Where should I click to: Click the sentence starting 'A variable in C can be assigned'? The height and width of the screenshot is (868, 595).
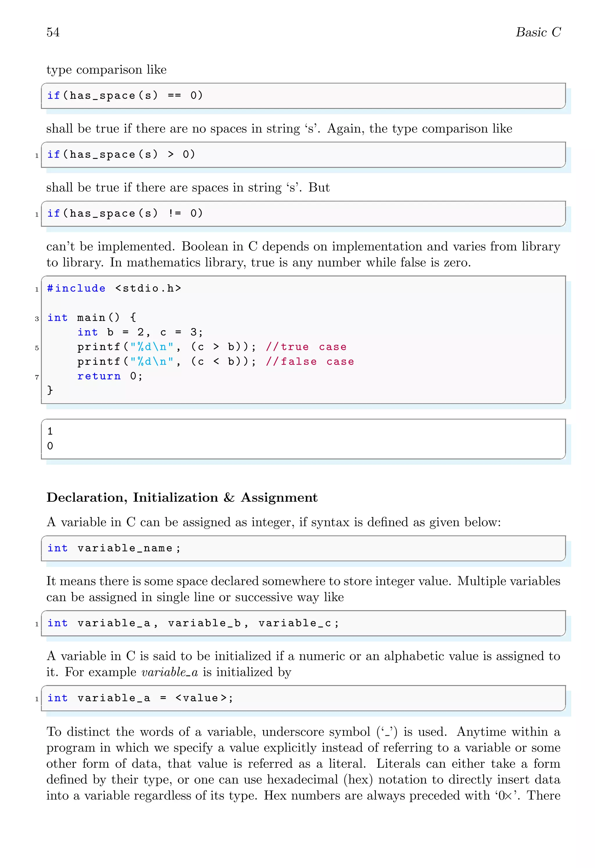(x=273, y=522)
